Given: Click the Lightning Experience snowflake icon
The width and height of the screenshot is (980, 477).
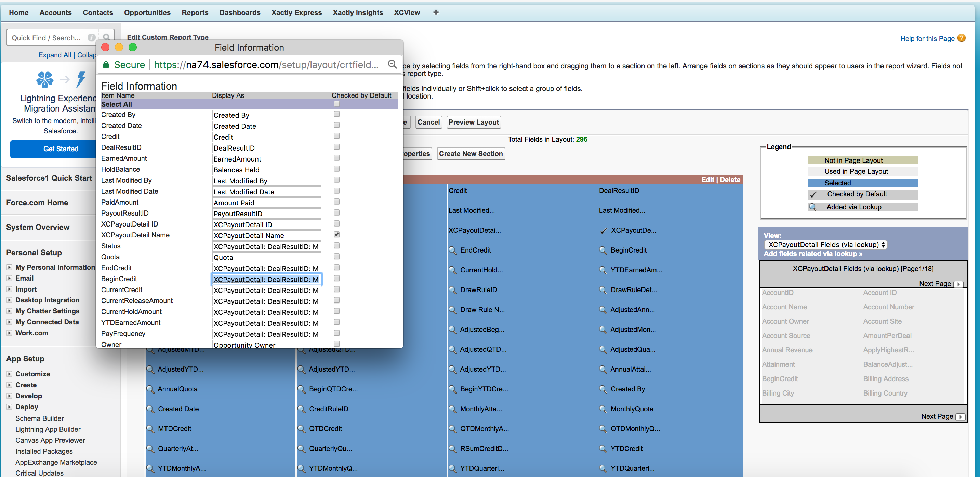Looking at the screenshot, I should (45, 79).
